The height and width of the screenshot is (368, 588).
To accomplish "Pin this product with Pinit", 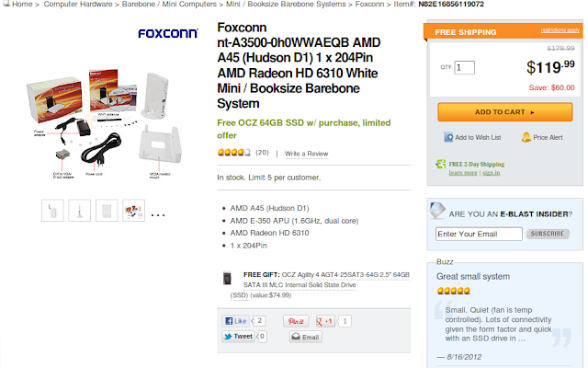I will [x=297, y=321].
